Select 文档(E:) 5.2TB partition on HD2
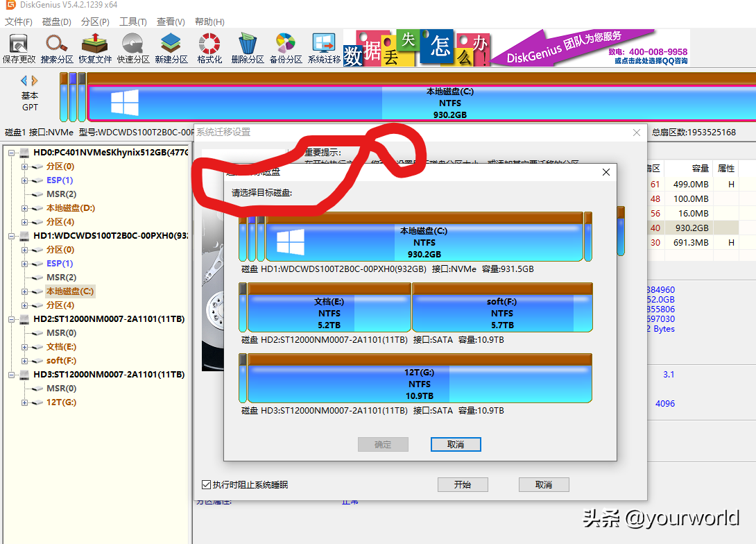Screen dimensions: 756x544 [329, 307]
